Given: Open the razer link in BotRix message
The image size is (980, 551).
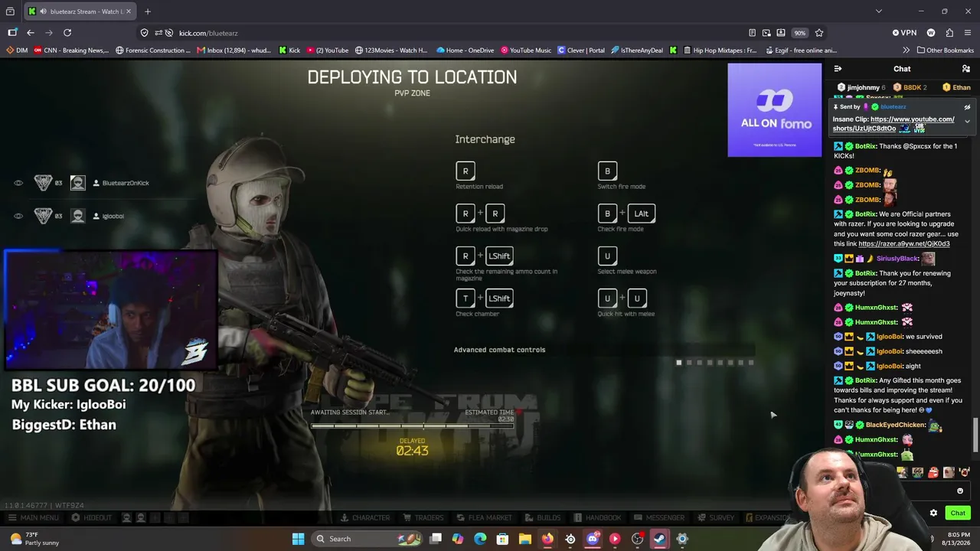Looking at the screenshot, I should [x=904, y=244].
